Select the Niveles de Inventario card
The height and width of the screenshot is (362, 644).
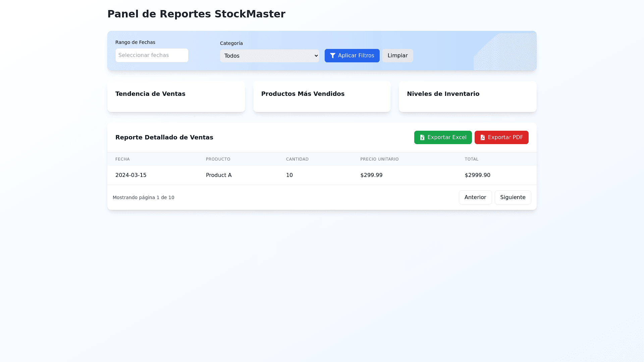point(467,97)
